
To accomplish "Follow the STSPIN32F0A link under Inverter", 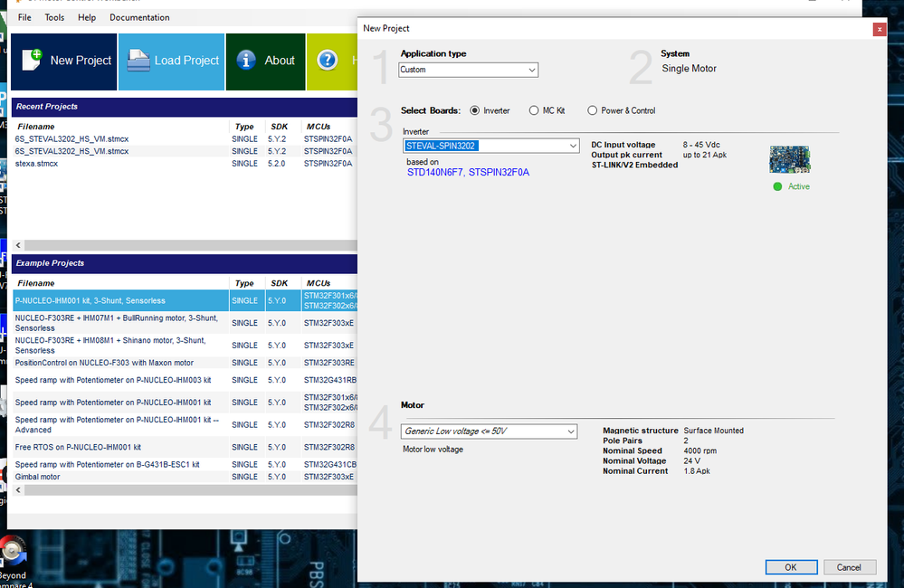I will click(x=499, y=173).
